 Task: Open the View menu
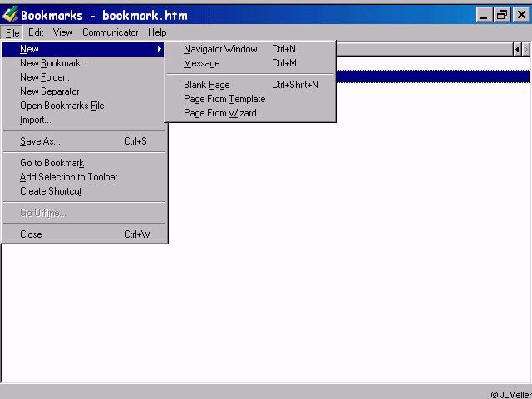[62, 32]
